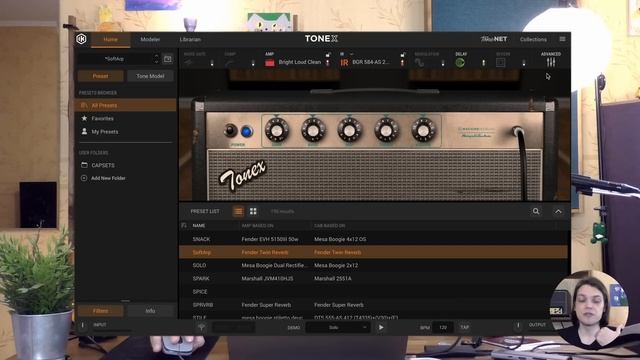Screen dimensions: 640x360
Task: Click the blue power indicator light
Action: pyautogui.click(x=247, y=131)
